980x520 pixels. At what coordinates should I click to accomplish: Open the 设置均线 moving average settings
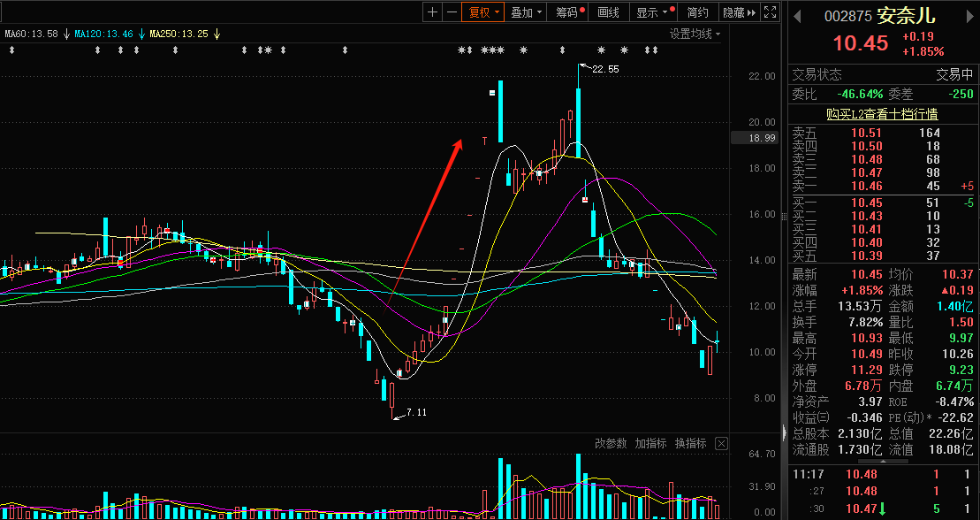[x=695, y=34]
